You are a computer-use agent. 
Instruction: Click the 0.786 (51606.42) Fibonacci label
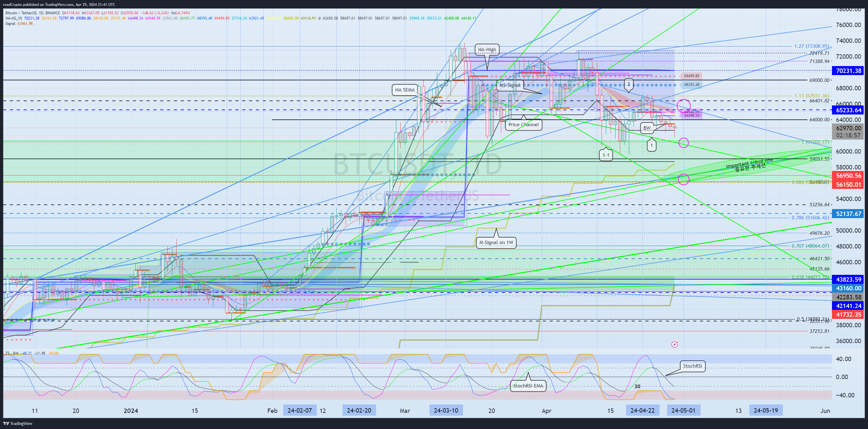(810, 218)
